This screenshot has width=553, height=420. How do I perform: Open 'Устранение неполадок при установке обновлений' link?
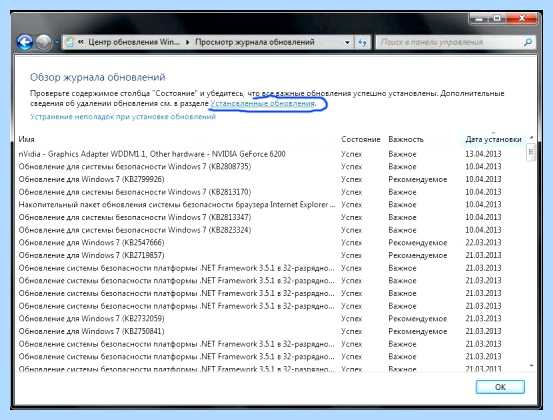click(x=123, y=117)
